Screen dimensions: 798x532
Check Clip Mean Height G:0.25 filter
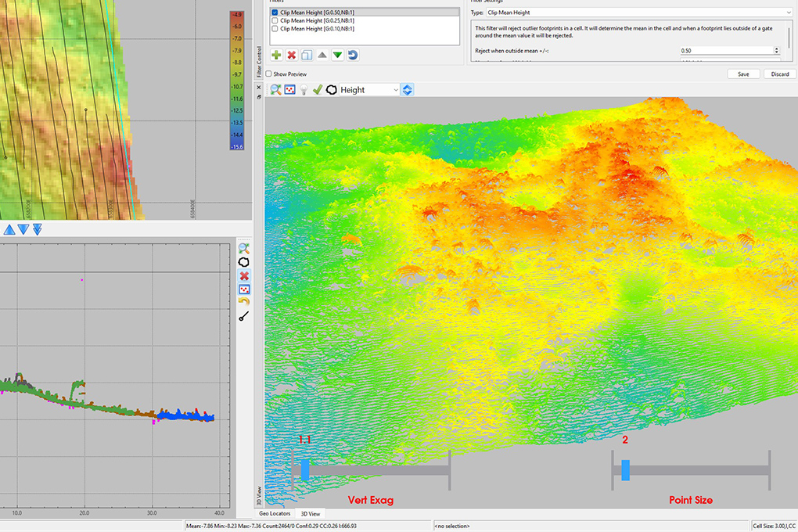[x=275, y=20]
